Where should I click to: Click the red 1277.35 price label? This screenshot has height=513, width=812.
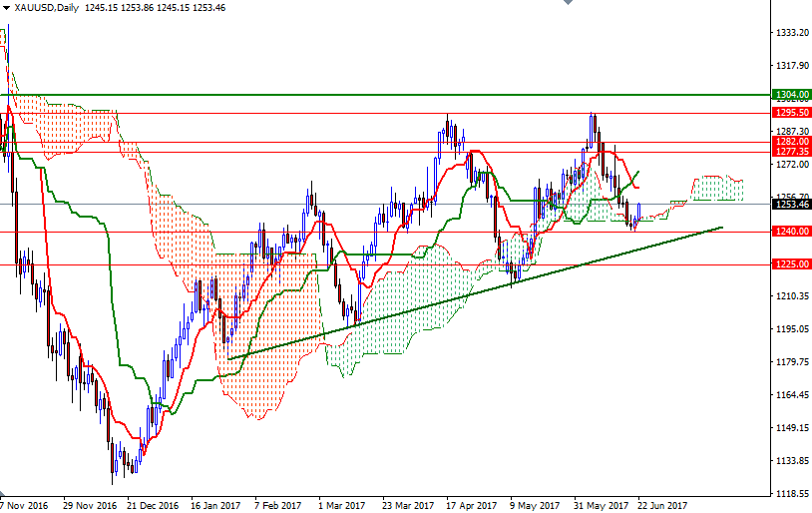(x=790, y=152)
